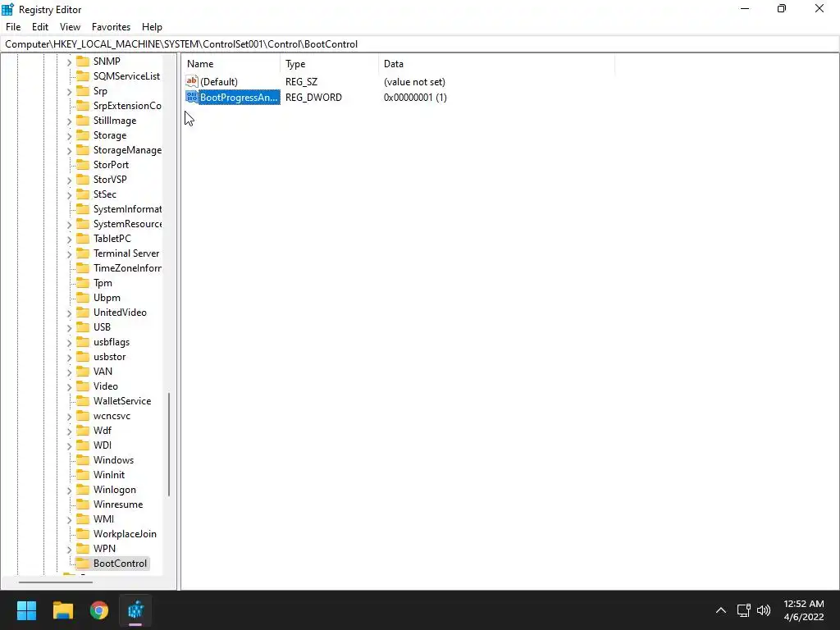Click the REG_DWORD type cell

[x=313, y=98]
